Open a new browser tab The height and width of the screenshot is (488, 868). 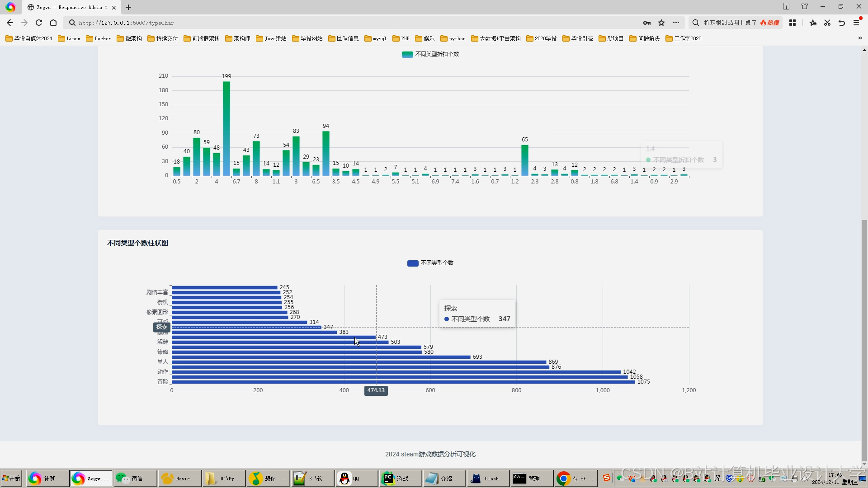coord(128,7)
